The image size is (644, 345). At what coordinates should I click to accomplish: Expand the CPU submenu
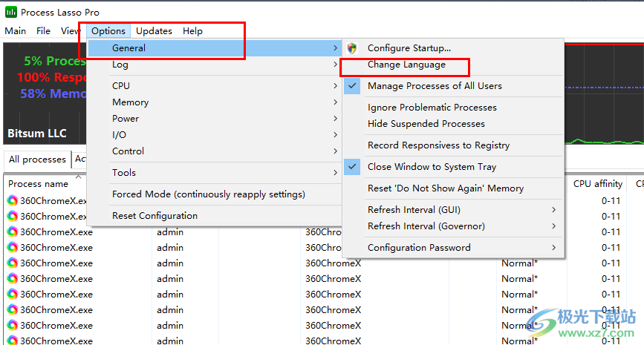(215, 86)
